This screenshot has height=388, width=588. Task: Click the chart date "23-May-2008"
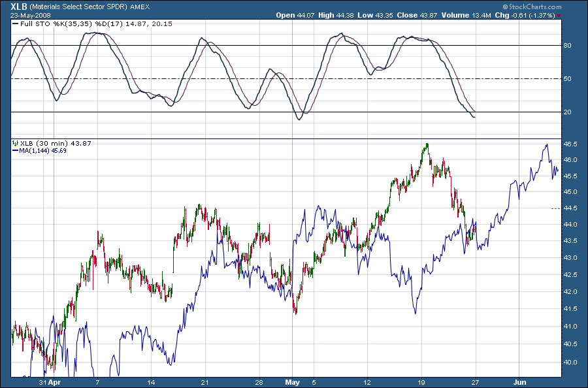point(30,16)
